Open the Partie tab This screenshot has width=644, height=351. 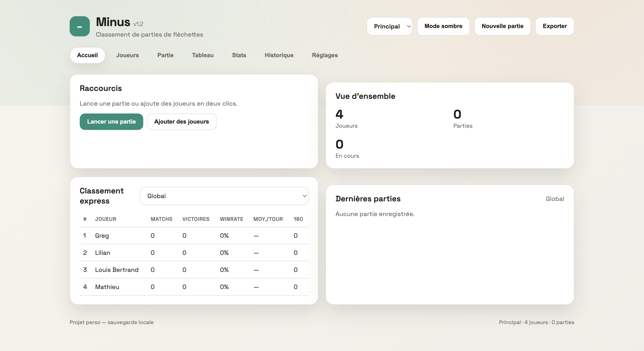tap(165, 55)
